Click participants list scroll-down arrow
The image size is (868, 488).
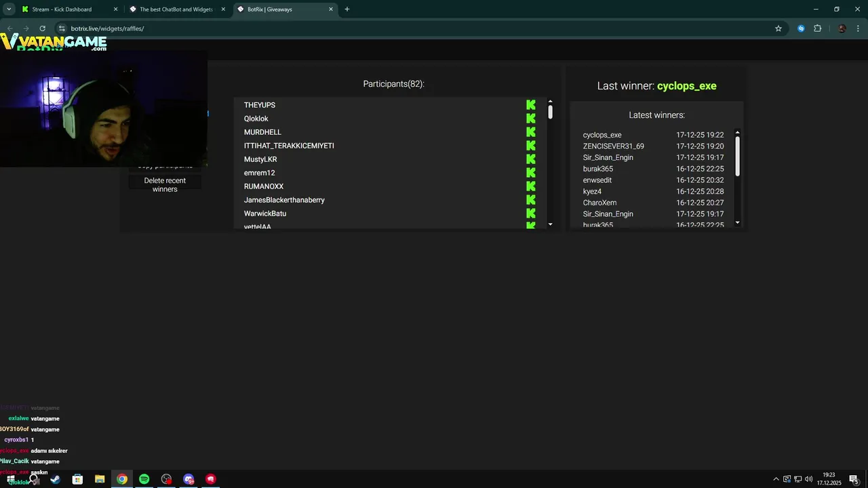pyautogui.click(x=550, y=224)
